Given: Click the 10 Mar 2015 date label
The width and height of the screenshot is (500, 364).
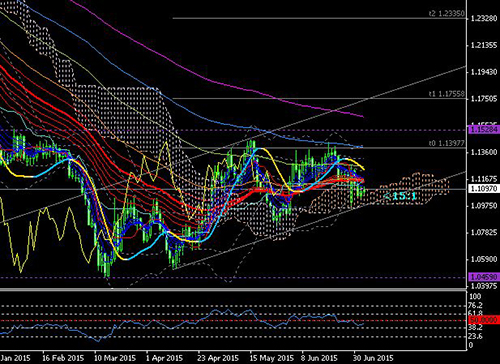Looking at the screenshot, I should point(115,358).
